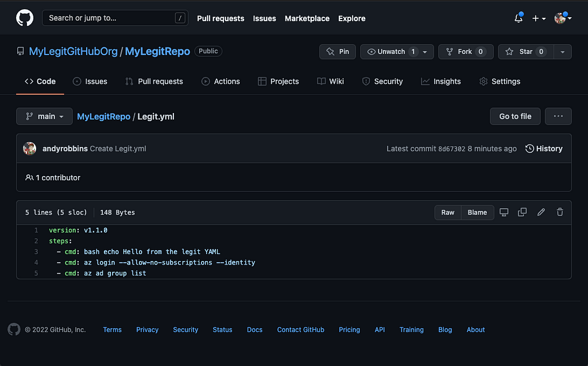
Task: Delete the file with trash icon
Action: click(x=560, y=212)
